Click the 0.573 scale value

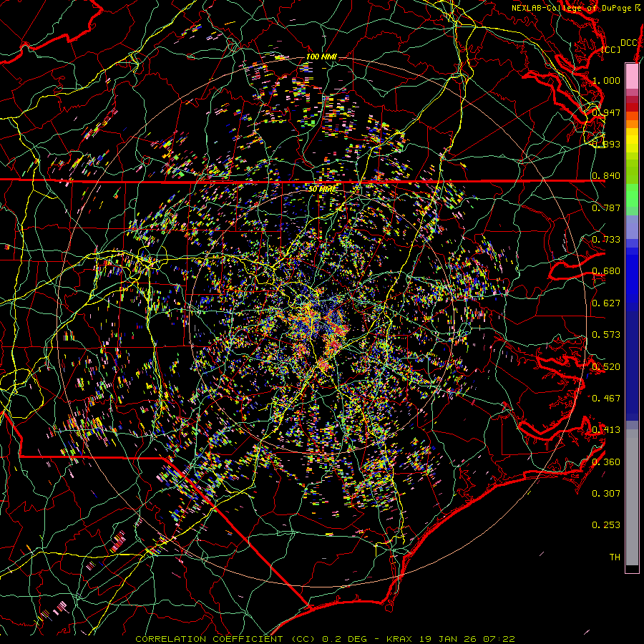pyautogui.click(x=606, y=335)
